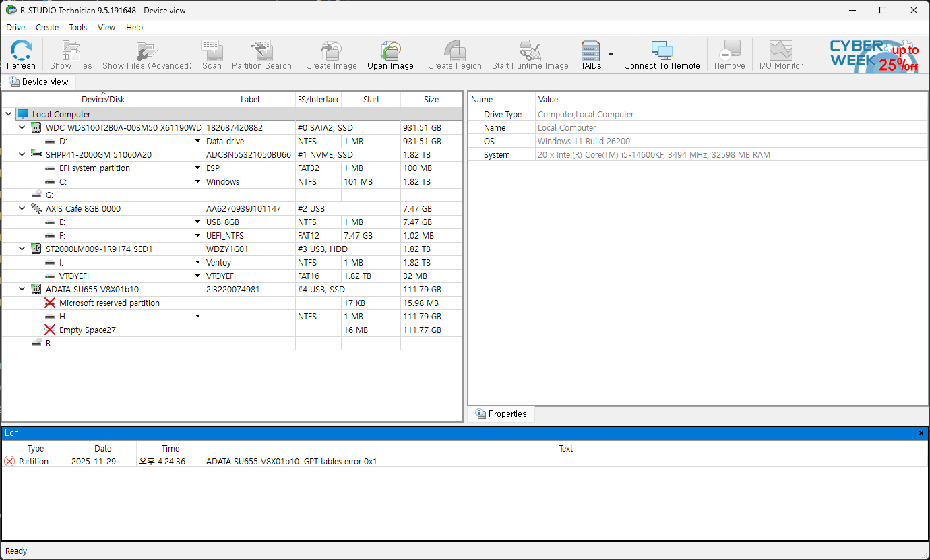Click red X icon of Microsoft reserved partition

coord(50,303)
